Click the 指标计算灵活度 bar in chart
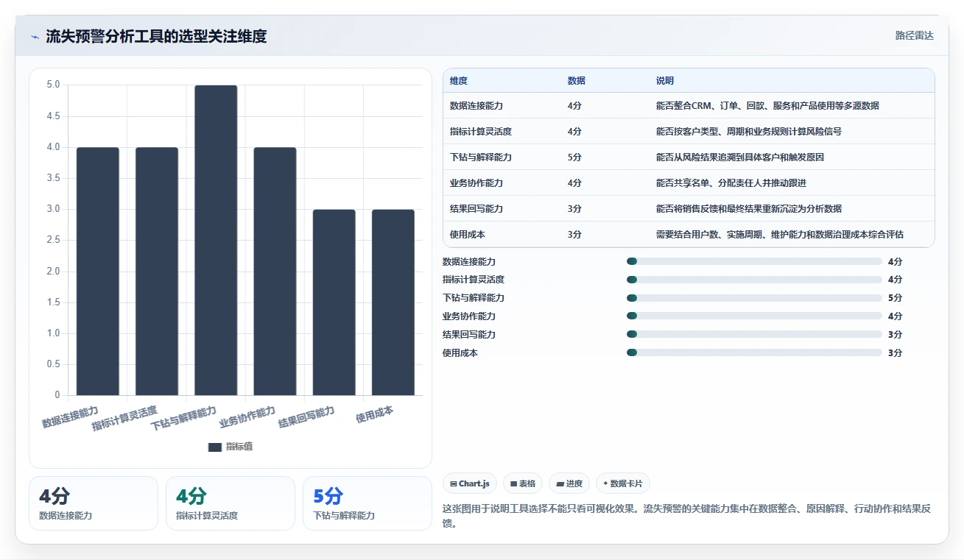 click(157, 272)
